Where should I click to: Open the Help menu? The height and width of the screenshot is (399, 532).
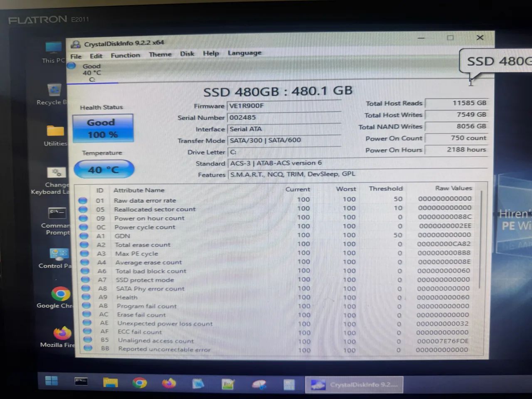pos(211,53)
